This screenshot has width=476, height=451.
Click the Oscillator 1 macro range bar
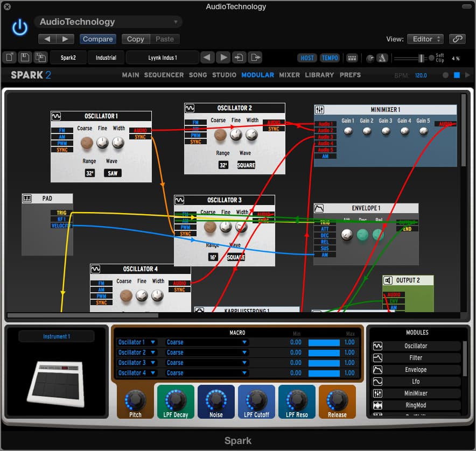[x=324, y=343]
